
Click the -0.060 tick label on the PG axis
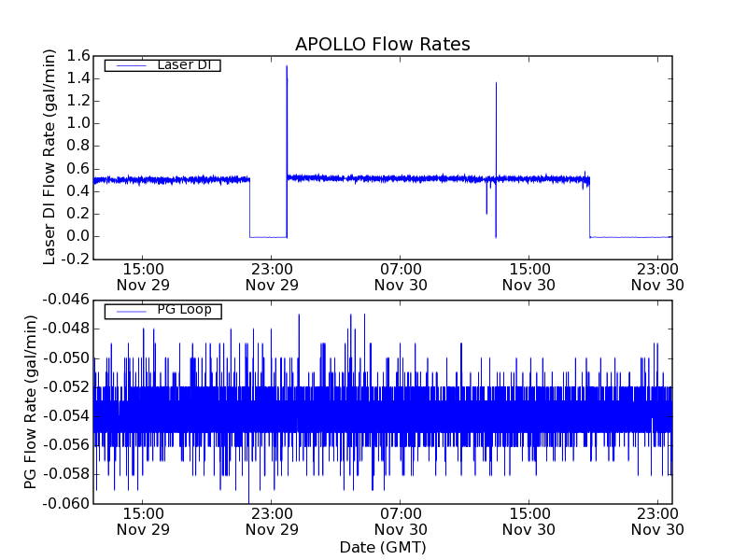[66, 503]
